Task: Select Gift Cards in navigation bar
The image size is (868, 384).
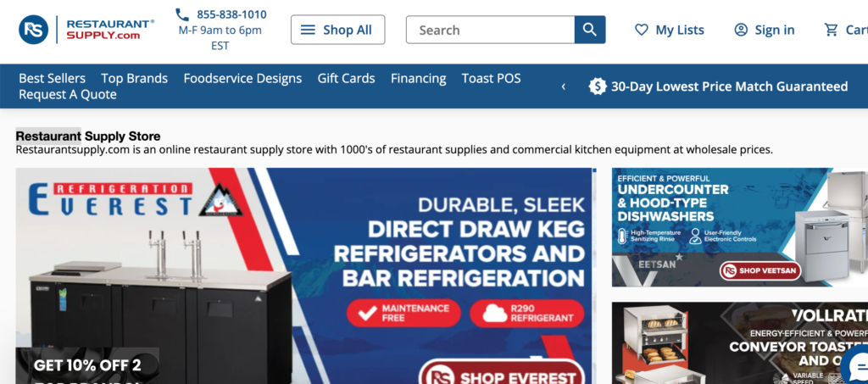Action: click(x=346, y=79)
